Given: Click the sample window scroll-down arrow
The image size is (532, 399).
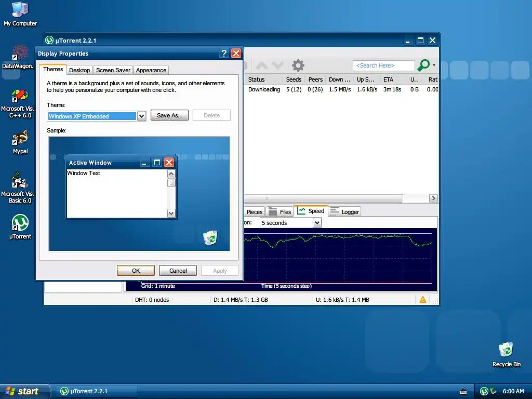Looking at the screenshot, I should (x=171, y=213).
